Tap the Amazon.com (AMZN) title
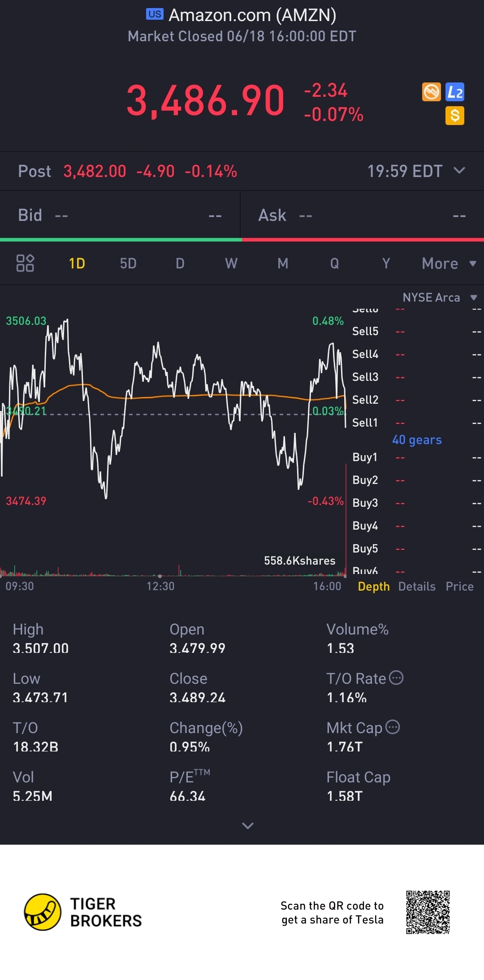The width and height of the screenshot is (484, 980). 252,15
